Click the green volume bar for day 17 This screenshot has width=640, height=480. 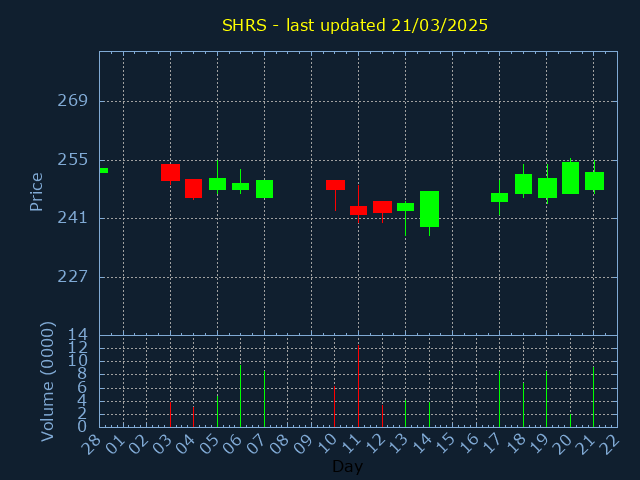(500, 399)
